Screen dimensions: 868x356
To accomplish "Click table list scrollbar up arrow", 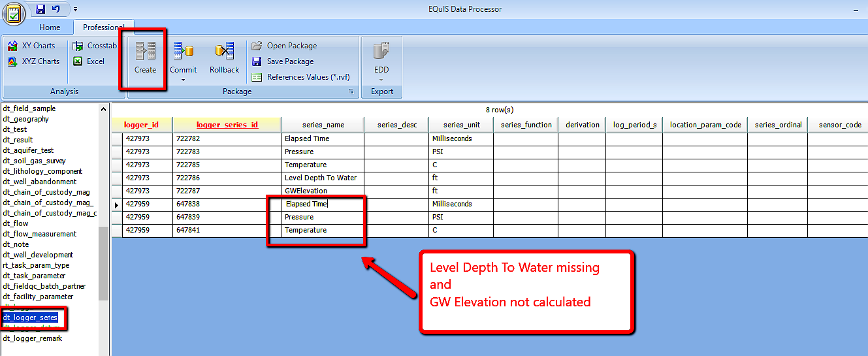I will point(104,109).
